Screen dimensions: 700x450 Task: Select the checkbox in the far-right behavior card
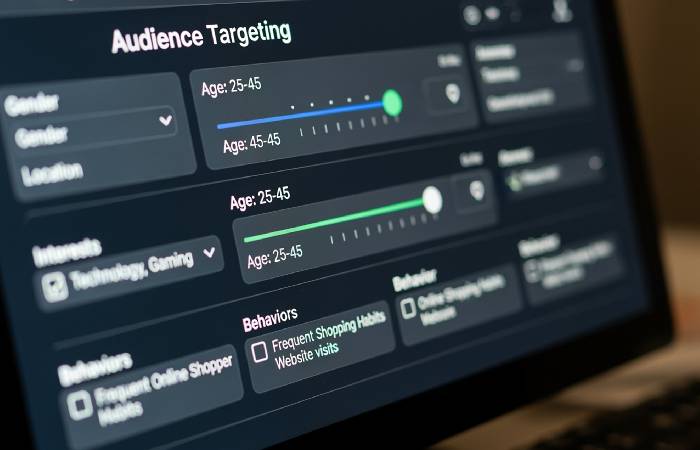pos(532,268)
